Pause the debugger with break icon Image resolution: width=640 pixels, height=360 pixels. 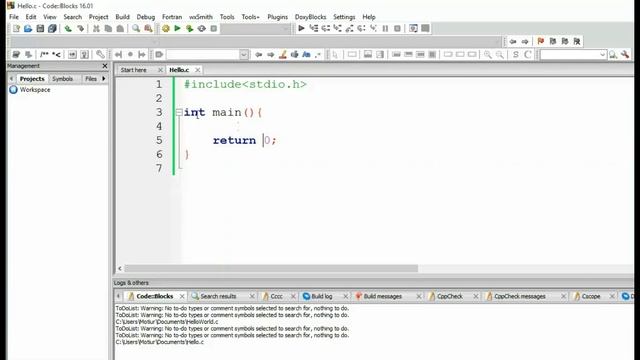pyautogui.click(x=385, y=29)
